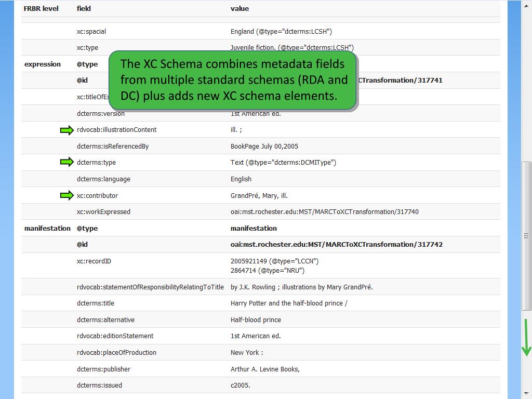Click the green arrow next to dcterms:type

(x=67, y=162)
